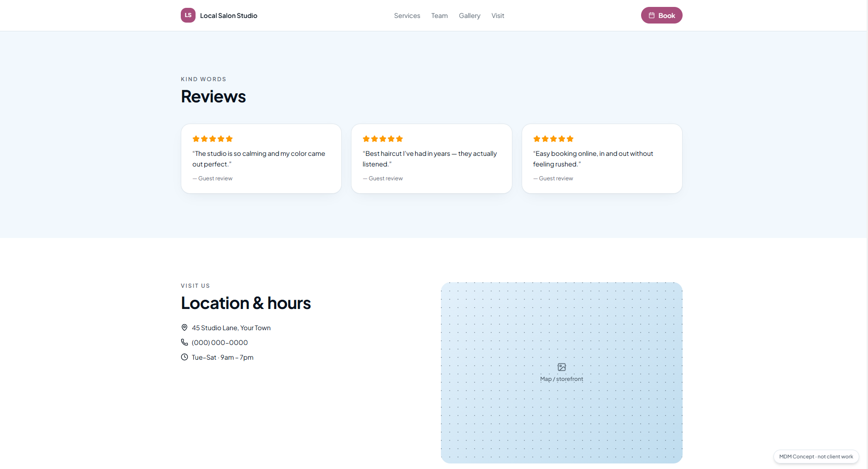
Task: Click the stars above the haircut review
Action: tap(383, 139)
